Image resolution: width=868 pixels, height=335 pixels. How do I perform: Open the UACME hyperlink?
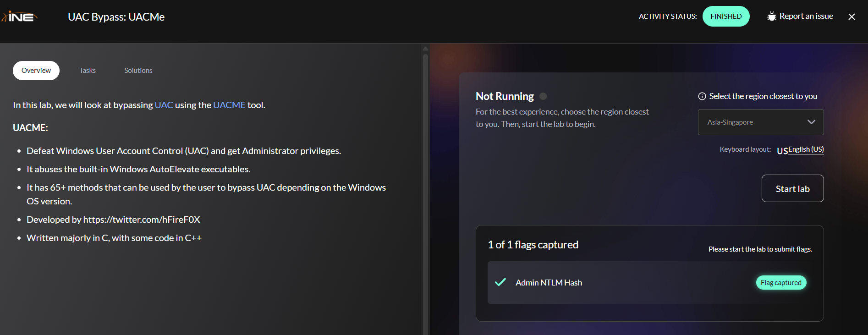(x=229, y=105)
